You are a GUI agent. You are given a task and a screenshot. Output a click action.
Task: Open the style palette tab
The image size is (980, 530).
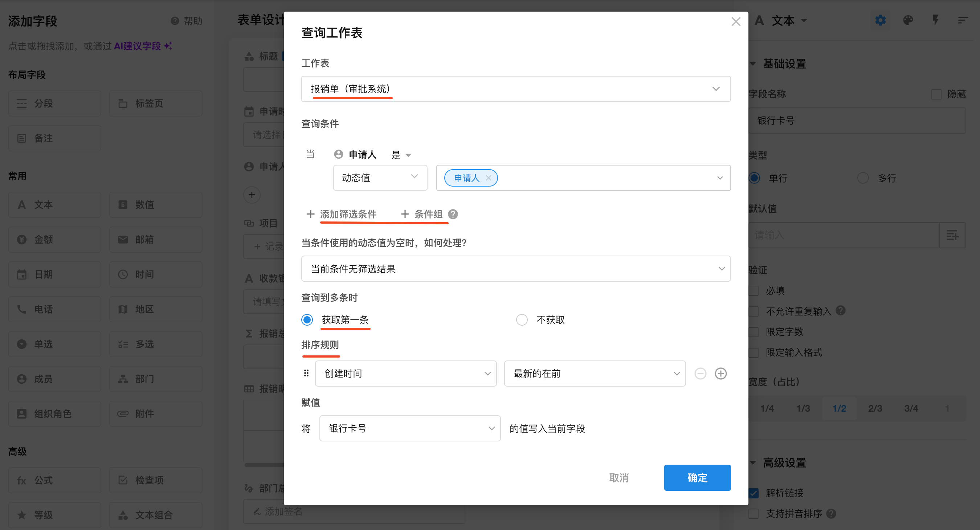pos(908,20)
